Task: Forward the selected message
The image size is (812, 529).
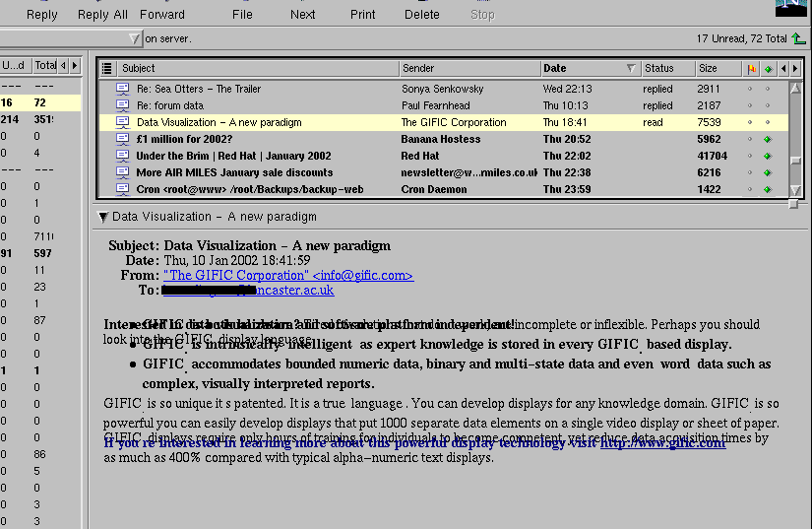Action: (x=162, y=14)
